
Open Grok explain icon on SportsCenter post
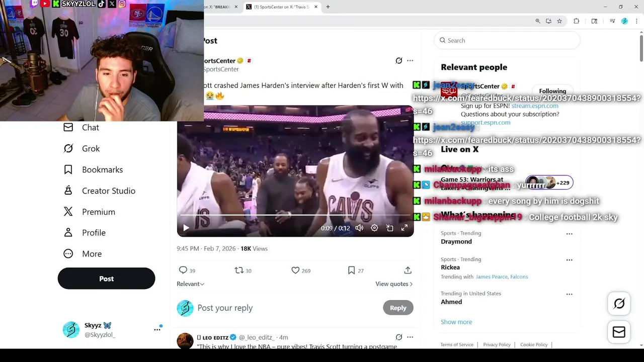point(399,60)
